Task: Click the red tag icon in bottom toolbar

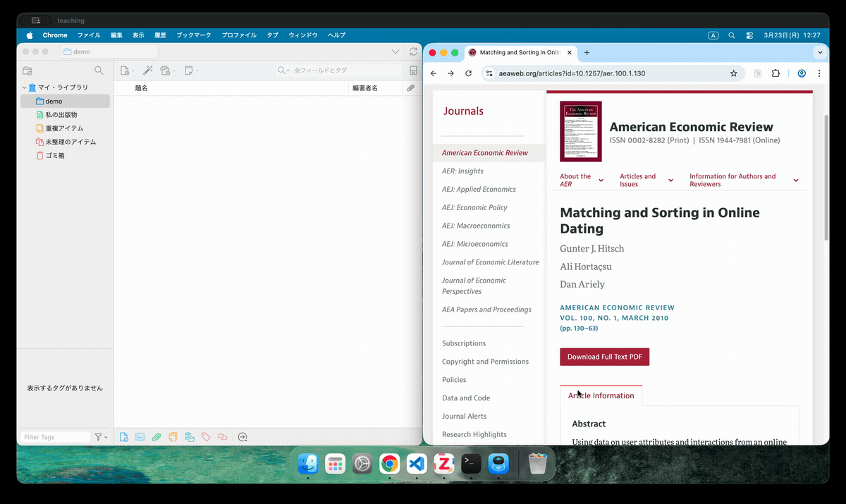Action: click(206, 437)
